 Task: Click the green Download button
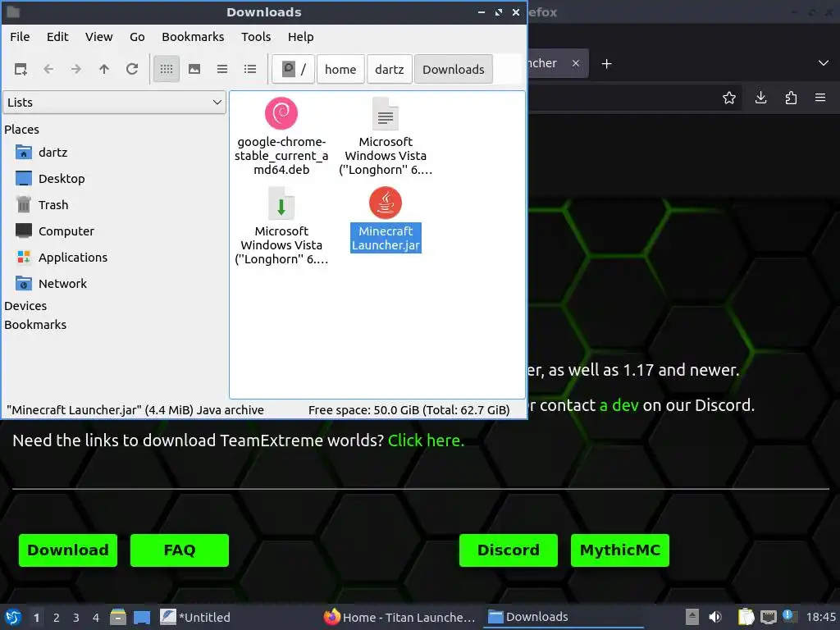(x=68, y=550)
